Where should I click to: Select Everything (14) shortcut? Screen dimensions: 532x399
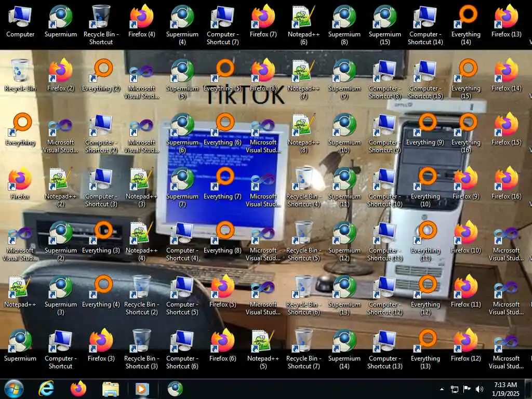pyautogui.click(x=466, y=24)
